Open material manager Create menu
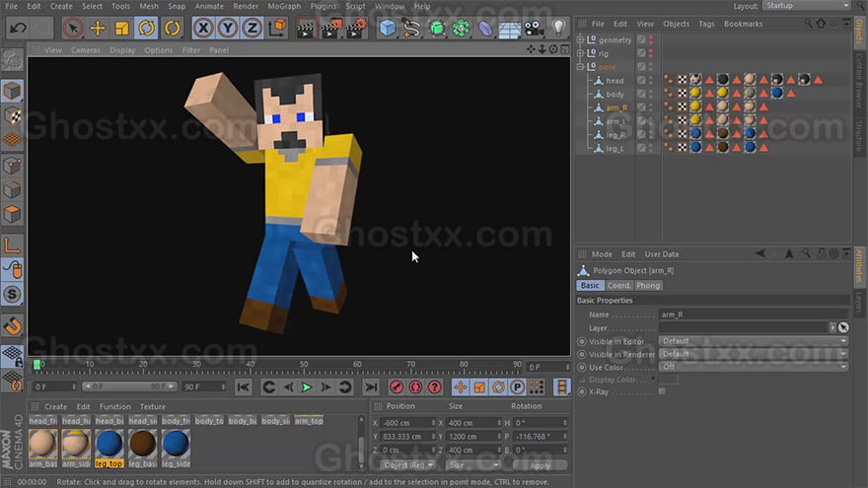 click(x=55, y=406)
